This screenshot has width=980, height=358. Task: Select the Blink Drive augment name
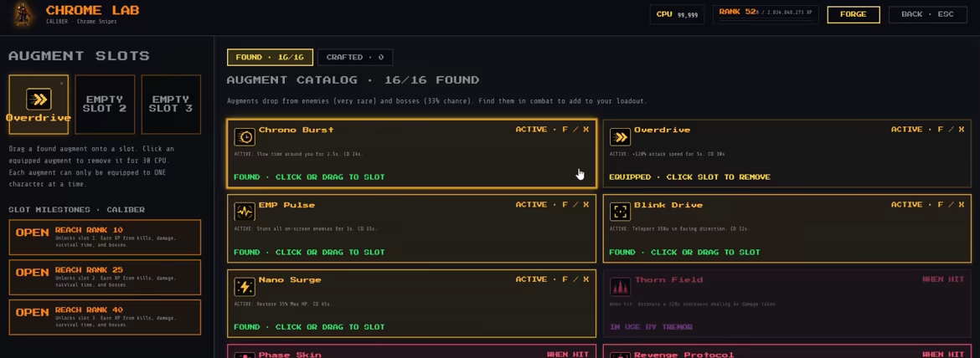pyautogui.click(x=668, y=205)
